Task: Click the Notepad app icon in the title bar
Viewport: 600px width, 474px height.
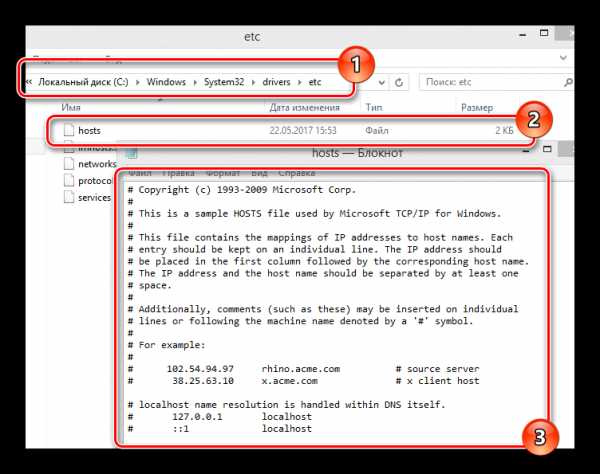Action: point(132,153)
